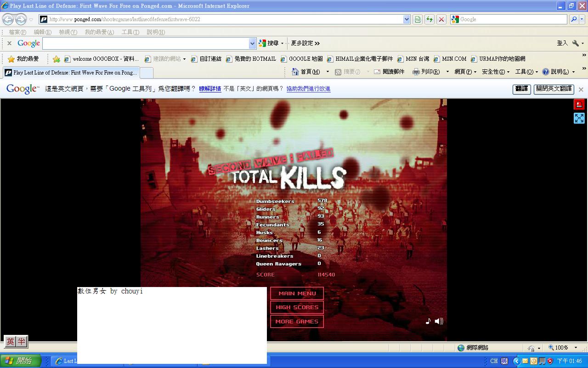Open 協助我們進行改進 link

(308, 89)
